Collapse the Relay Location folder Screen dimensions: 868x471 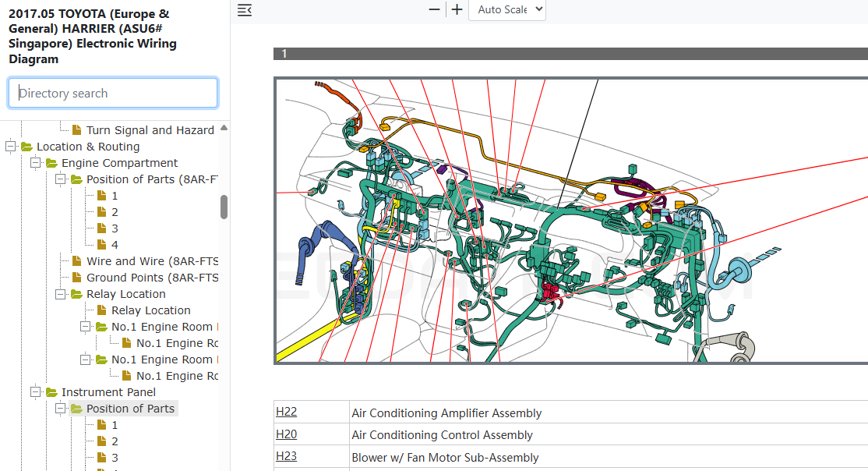(60, 294)
